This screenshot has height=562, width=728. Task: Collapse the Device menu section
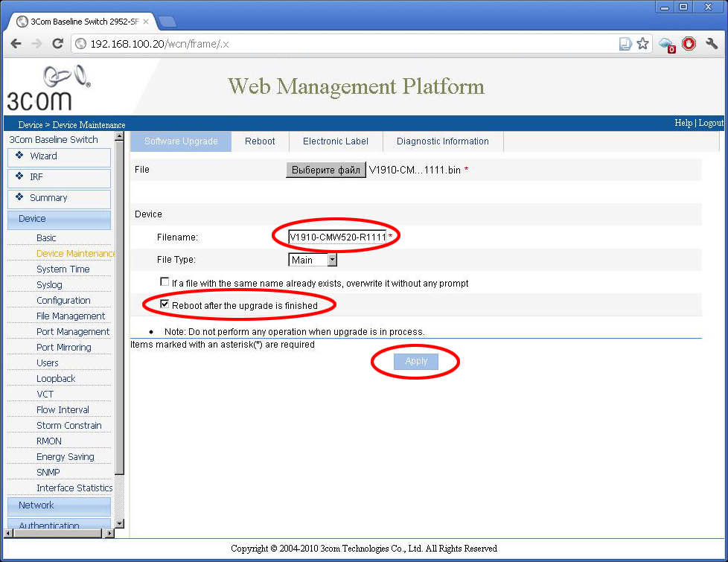(59, 220)
